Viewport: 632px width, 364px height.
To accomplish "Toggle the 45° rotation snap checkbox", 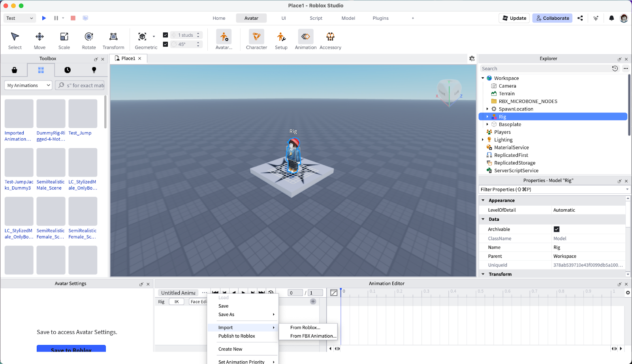I will [x=166, y=44].
